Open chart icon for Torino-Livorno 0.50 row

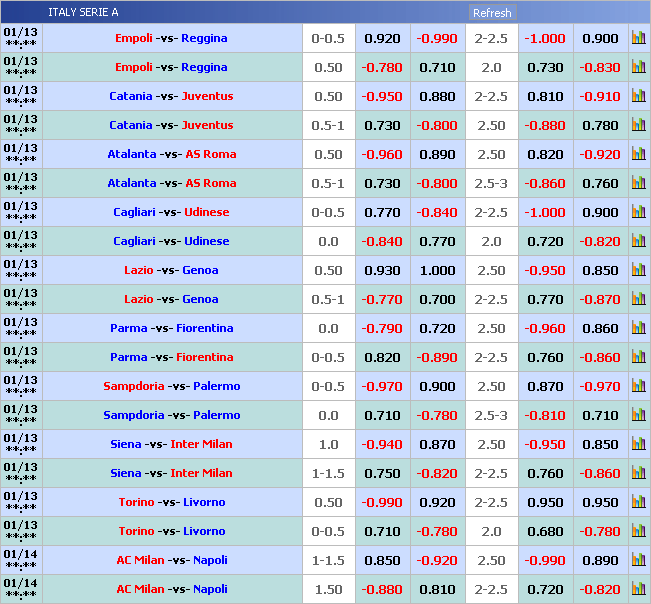[x=638, y=502]
